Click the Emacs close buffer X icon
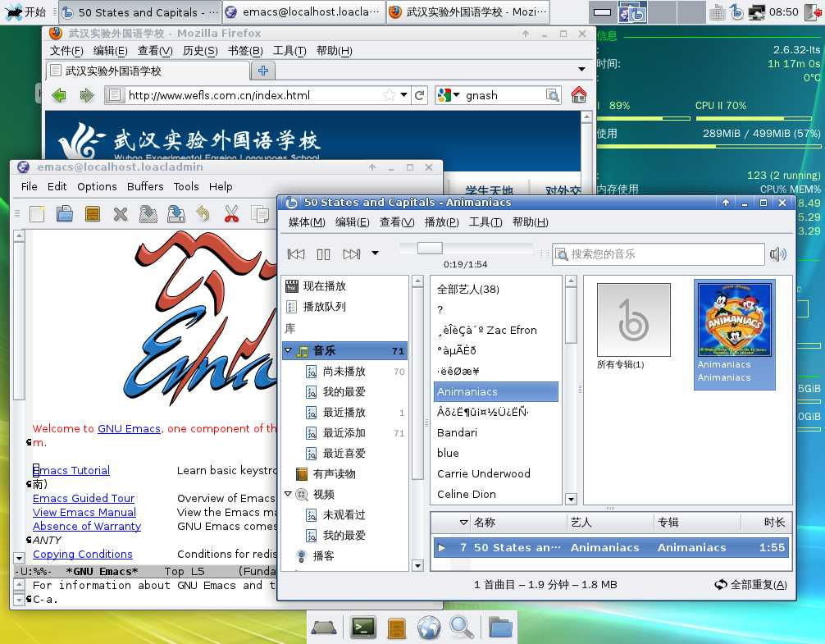The height and width of the screenshot is (644, 825). click(121, 214)
